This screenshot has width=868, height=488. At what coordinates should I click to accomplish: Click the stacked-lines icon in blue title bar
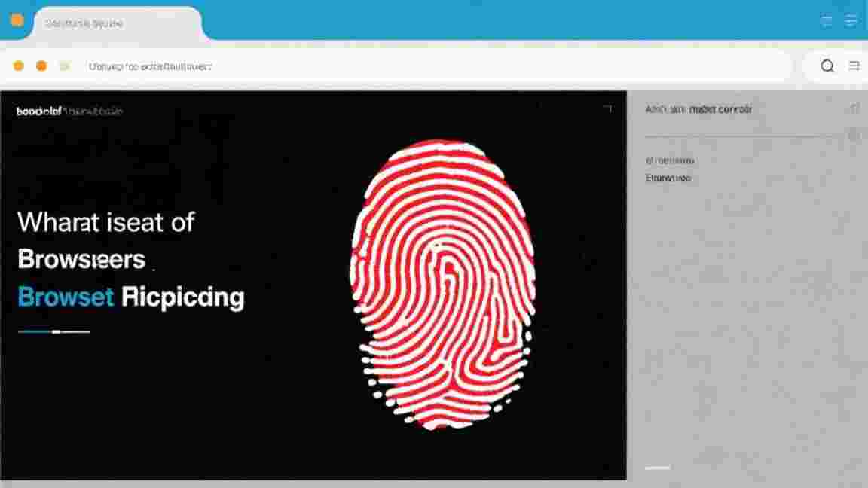851,21
